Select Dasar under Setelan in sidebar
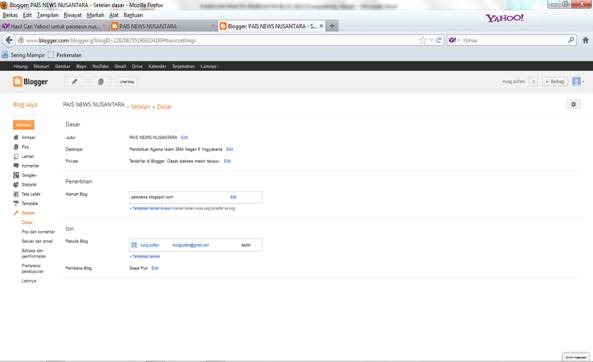This screenshot has height=362, width=593. pos(27,222)
